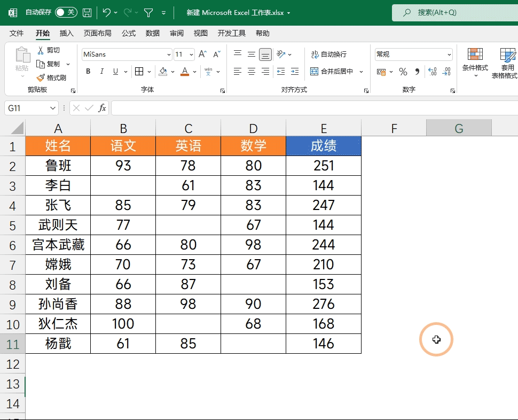Screen dimensions: 518x420
Task: Toggle Wrap Text (自动换行)
Action: (x=329, y=54)
